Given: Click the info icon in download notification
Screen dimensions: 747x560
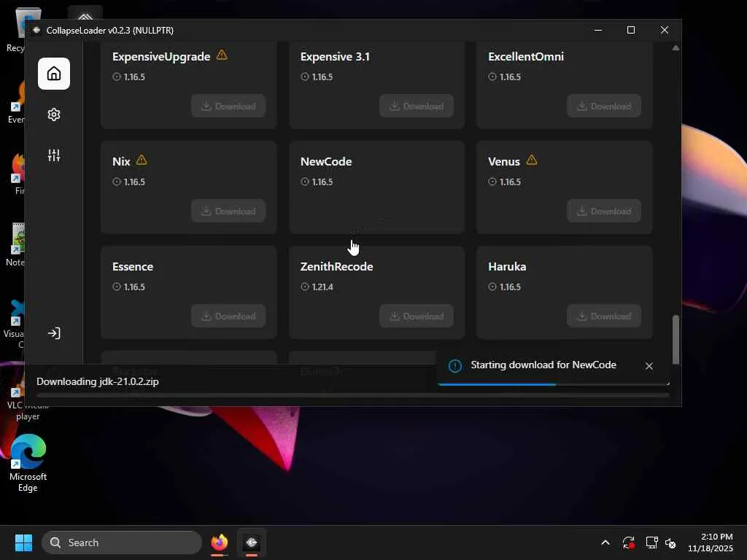Looking at the screenshot, I should point(455,366).
